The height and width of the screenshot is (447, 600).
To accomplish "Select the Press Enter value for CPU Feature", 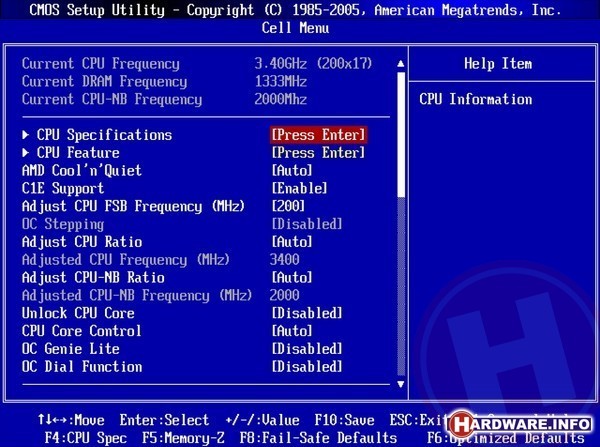I will (x=318, y=153).
